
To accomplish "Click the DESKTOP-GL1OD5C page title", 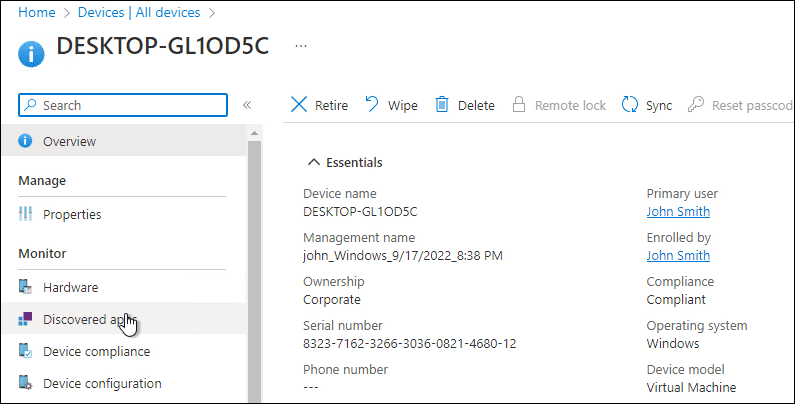I will (162, 46).
